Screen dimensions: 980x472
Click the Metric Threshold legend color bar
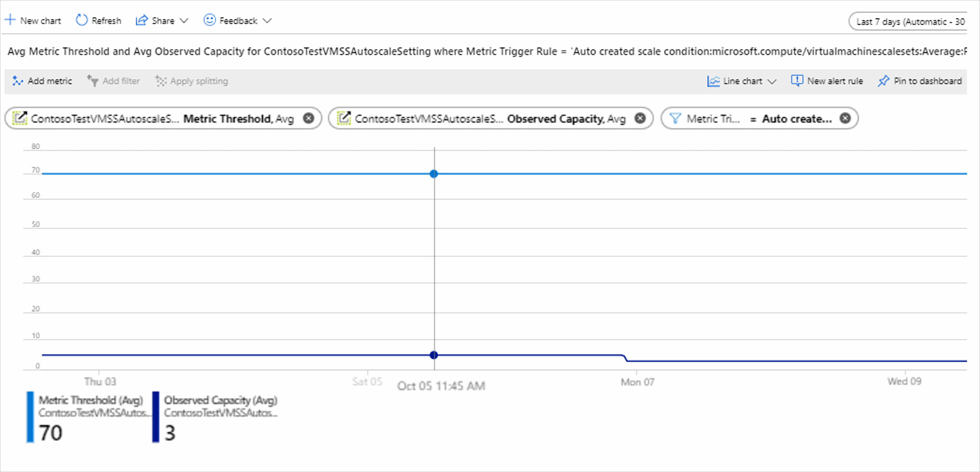tap(30, 417)
